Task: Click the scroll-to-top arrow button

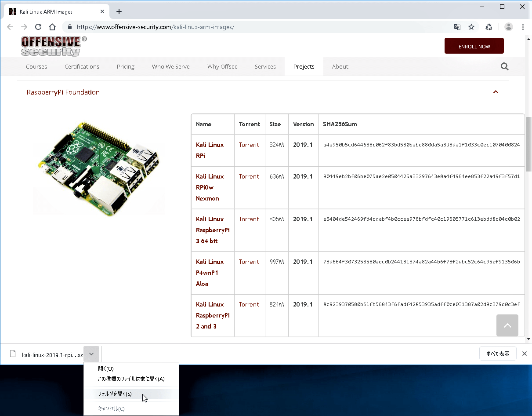Action: (x=507, y=325)
